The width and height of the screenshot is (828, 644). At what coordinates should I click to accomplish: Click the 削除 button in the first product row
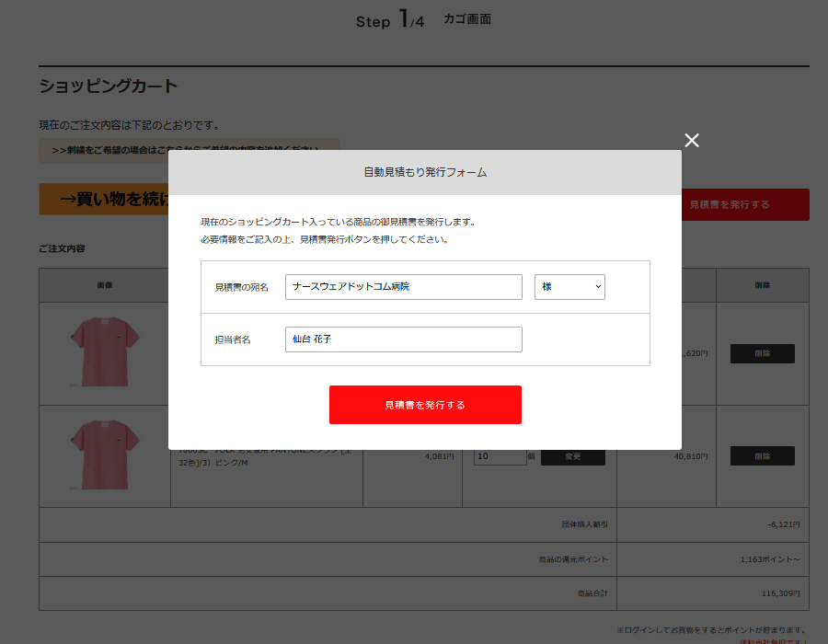[x=762, y=353]
